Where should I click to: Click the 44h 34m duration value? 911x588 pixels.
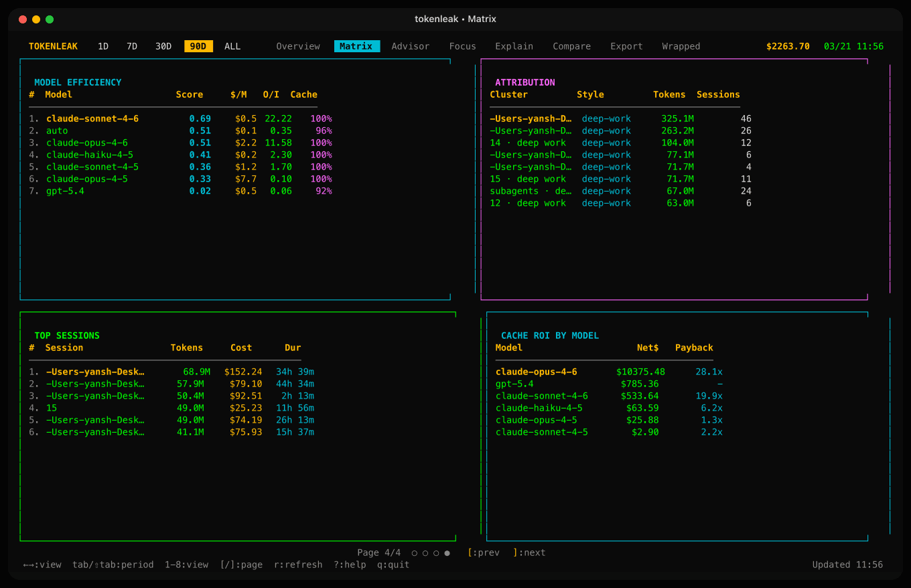295,384
